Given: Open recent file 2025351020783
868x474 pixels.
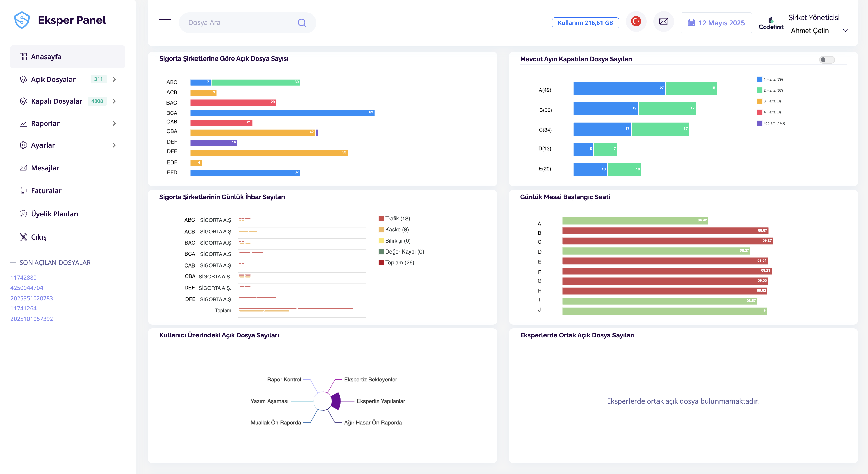Looking at the screenshot, I should [x=32, y=298].
